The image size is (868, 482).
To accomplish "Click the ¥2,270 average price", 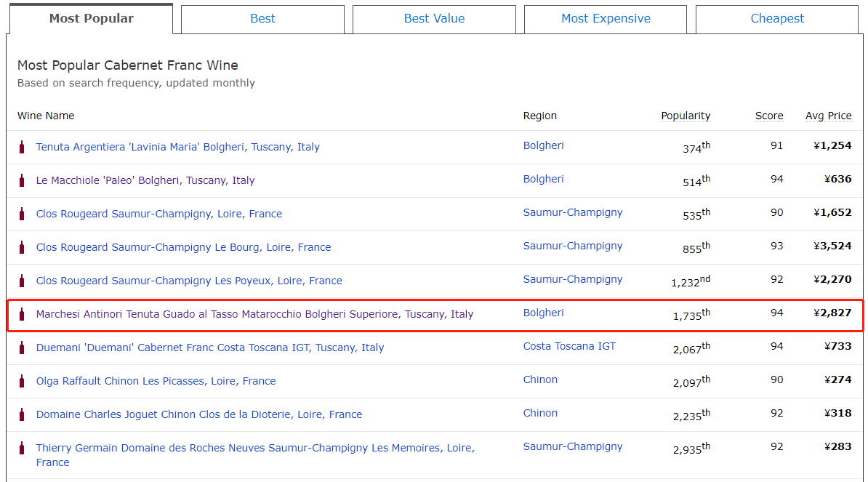I will coord(832,279).
